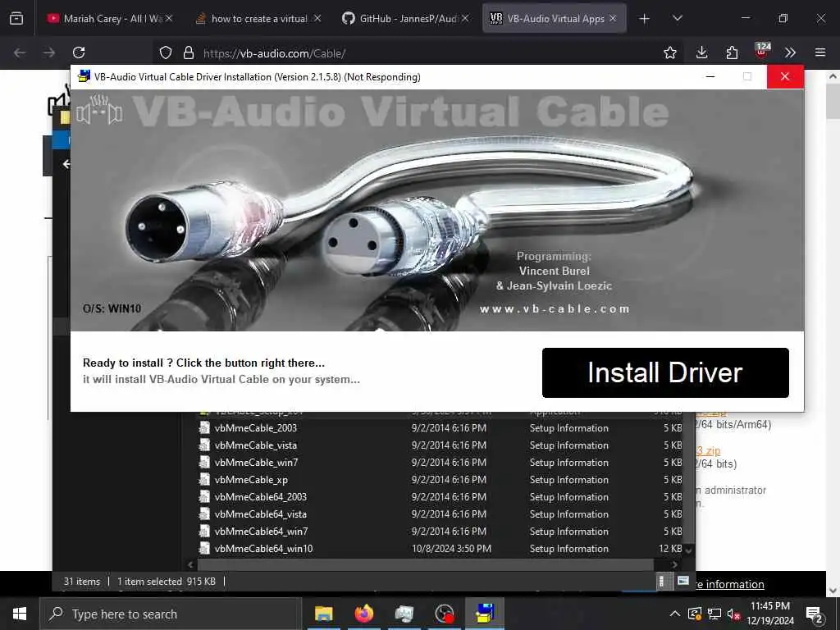This screenshot has width=840, height=630.
Task: Click the installer title bar icon
Action: point(84,76)
